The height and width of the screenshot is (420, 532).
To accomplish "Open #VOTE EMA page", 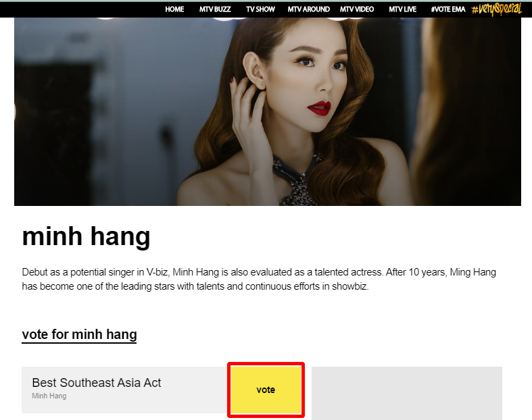I will (448, 9).
